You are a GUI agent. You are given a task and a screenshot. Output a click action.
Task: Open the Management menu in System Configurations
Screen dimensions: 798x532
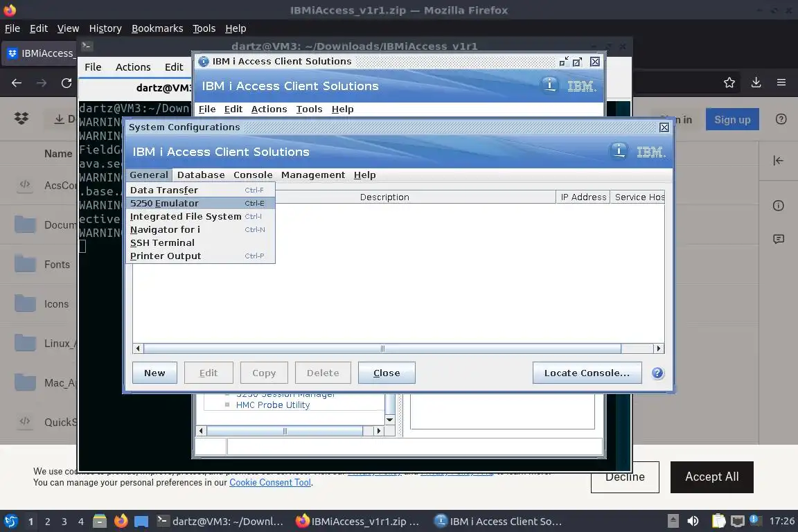pyautogui.click(x=313, y=175)
